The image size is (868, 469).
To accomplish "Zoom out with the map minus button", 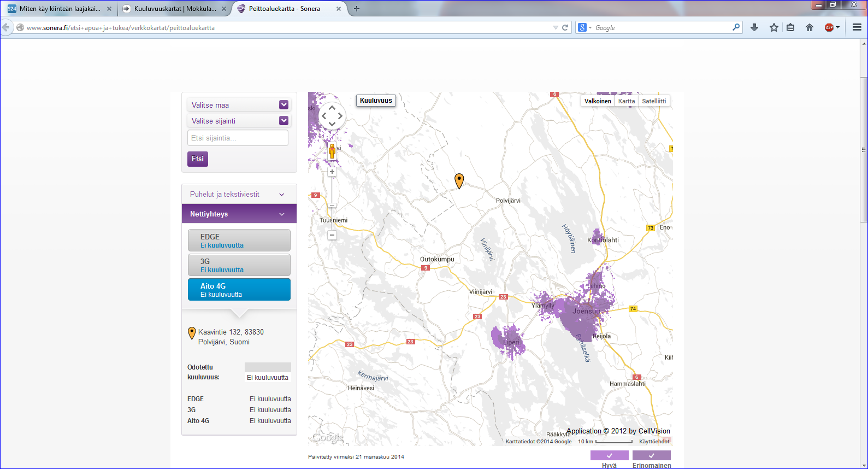I will 332,235.
